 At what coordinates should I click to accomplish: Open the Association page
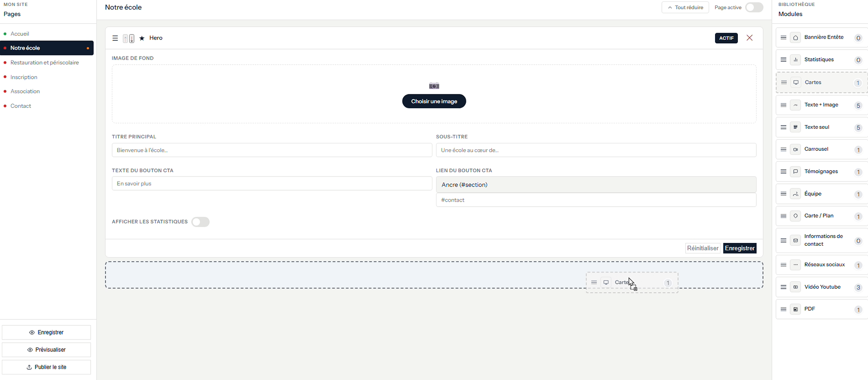(x=25, y=91)
